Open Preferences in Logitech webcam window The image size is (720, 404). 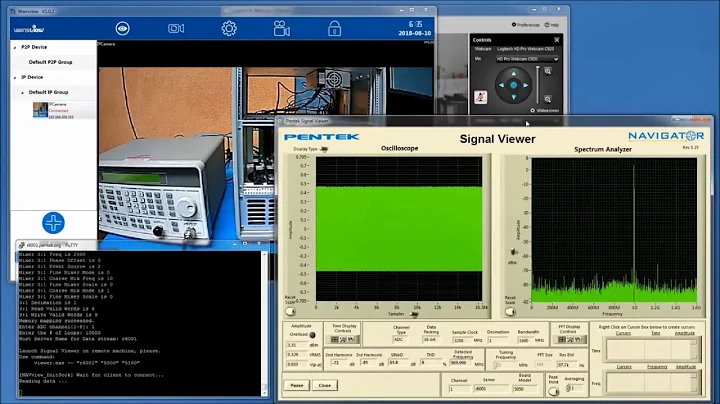coord(526,25)
